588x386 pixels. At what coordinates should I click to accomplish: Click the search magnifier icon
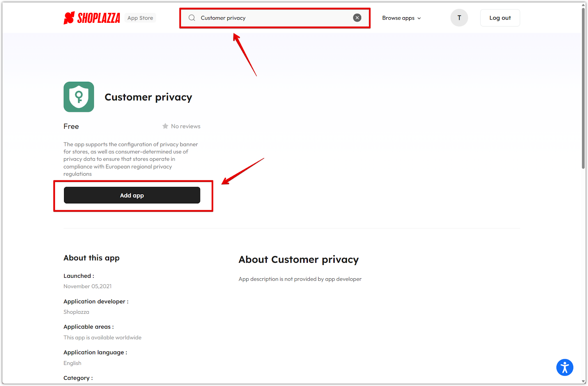point(192,18)
